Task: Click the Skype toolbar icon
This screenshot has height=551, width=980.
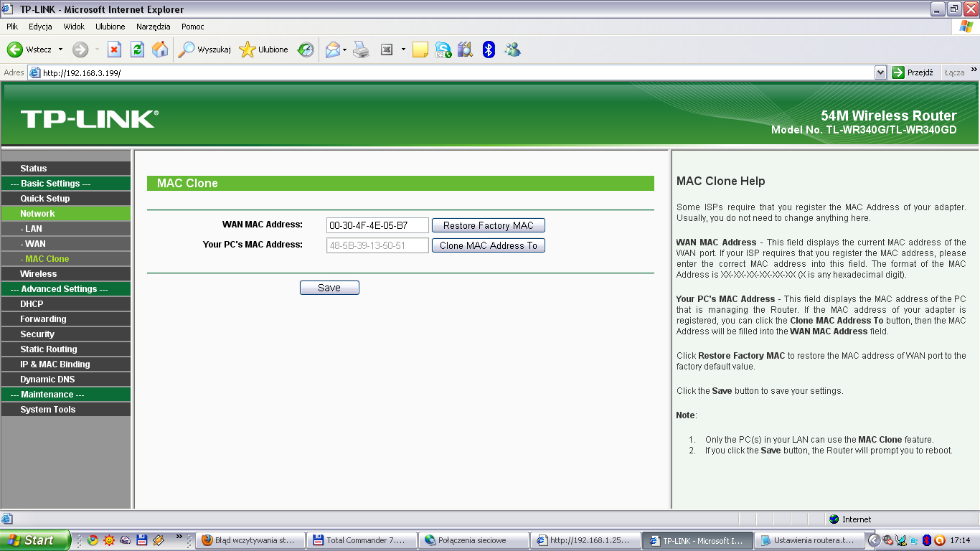Action: pyautogui.click(x=443, y=50)
